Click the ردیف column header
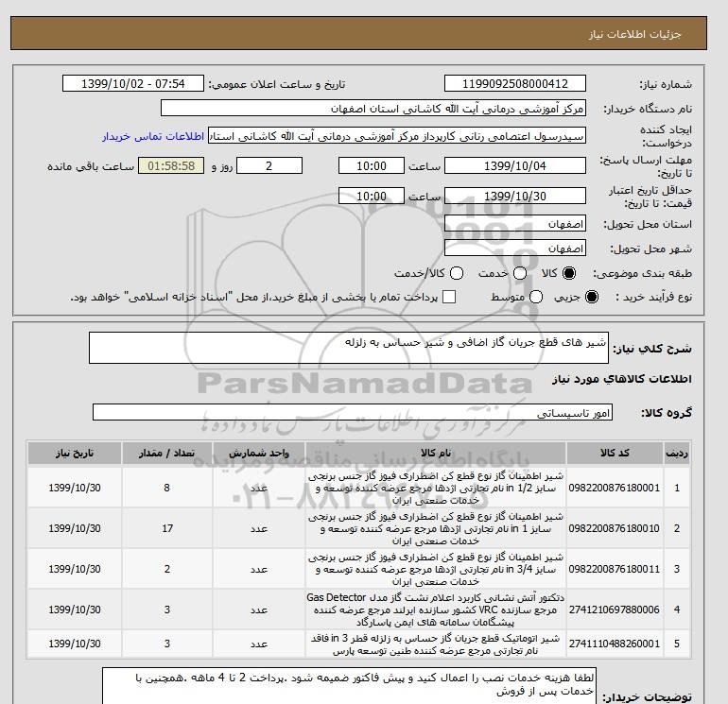Screen dimensions: 728x704 coord(677,453)
